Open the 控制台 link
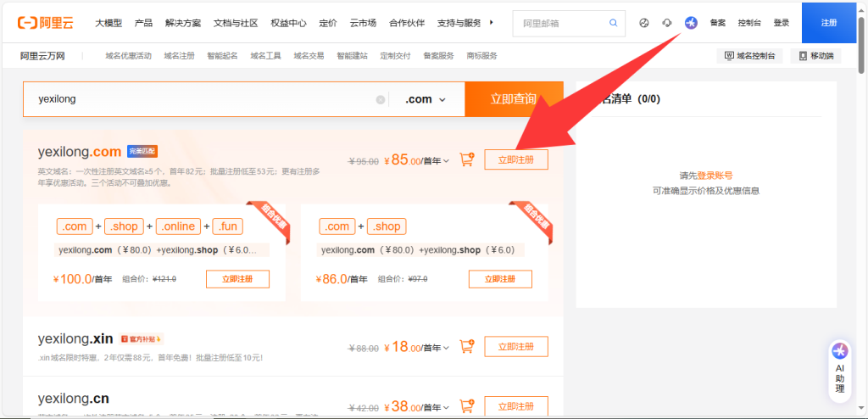Image resolution: width=868 pixels, height=419 pixels. coord(749,23)
